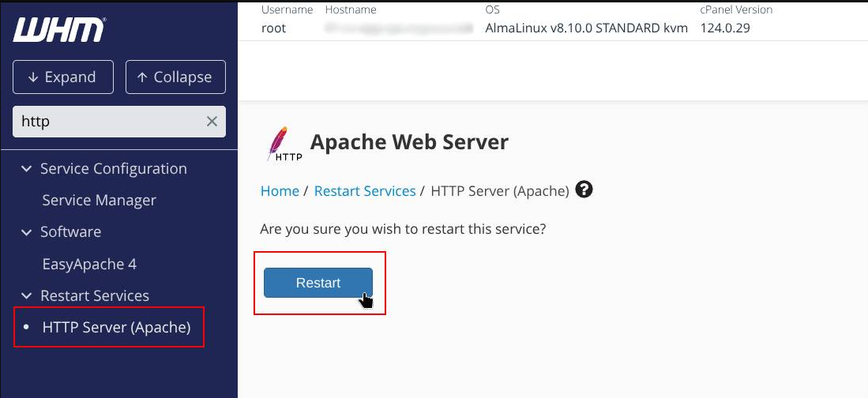Viewport: 868px width, 398px height.
Task: Open Service Manager in sidebar
Action: coord(99,201)
